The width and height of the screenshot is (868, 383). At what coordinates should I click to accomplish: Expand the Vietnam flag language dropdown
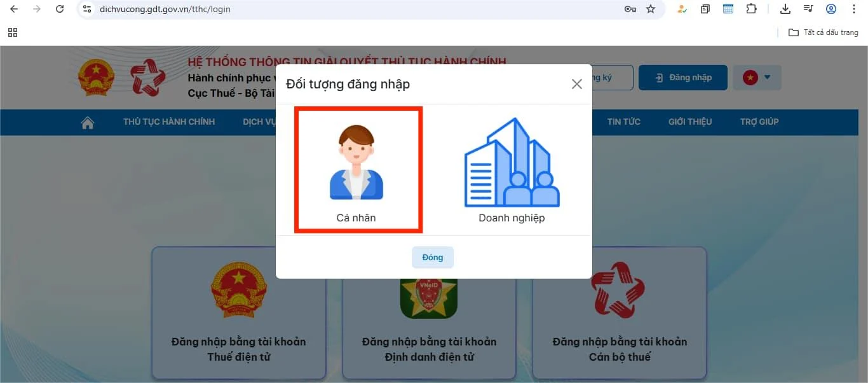coord(757,78)
